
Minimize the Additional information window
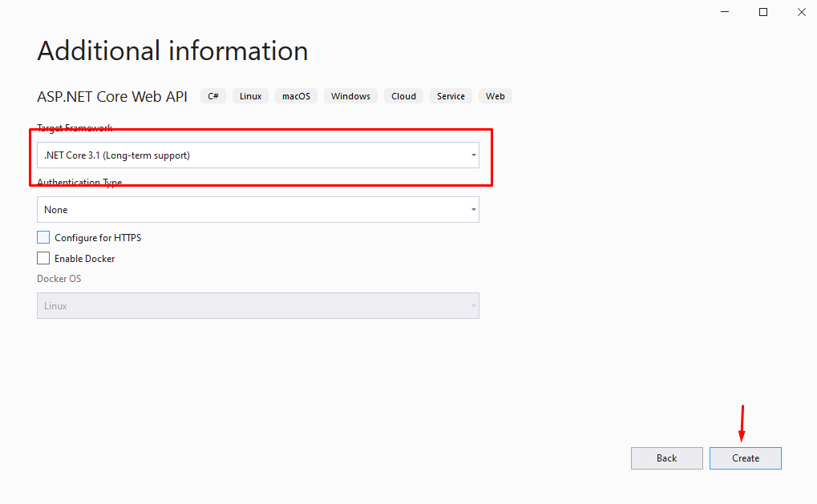pos(724,12)
